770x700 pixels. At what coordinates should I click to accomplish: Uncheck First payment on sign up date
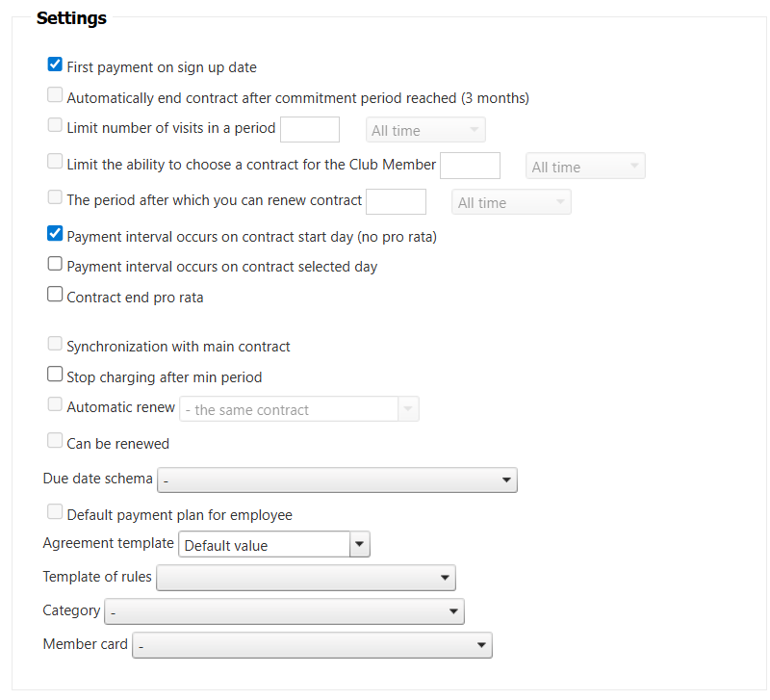click(x=55, y=65)
